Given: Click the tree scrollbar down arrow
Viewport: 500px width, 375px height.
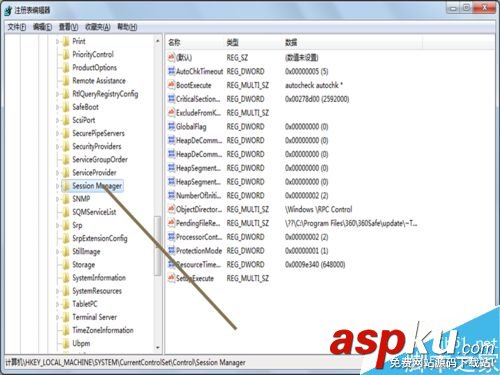Looking at the screenshot, I should pos(158,348).
